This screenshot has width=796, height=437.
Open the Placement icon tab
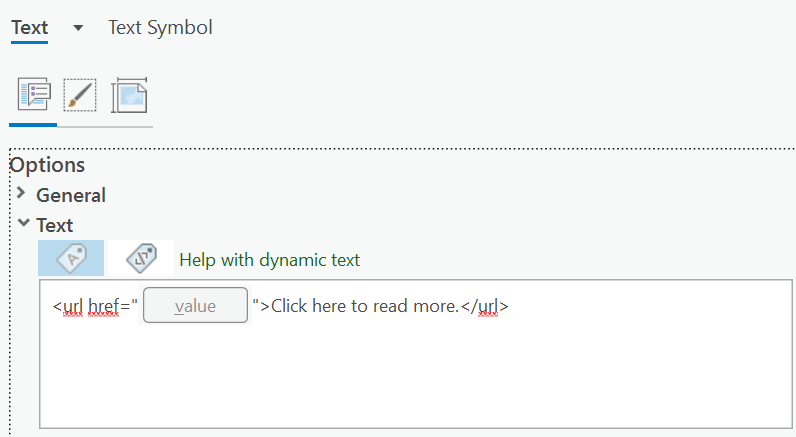point(130,96)
